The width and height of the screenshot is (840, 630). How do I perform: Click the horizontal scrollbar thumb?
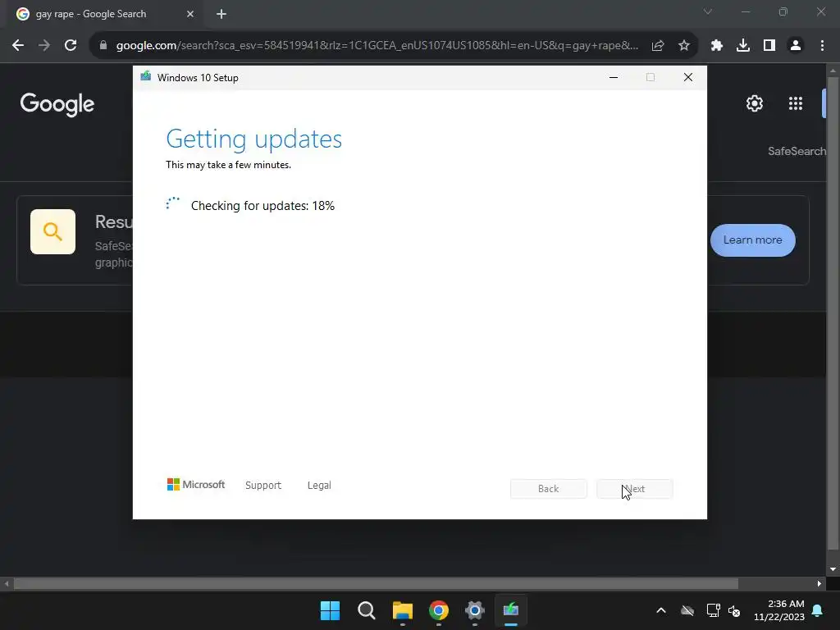click(376, 583)
